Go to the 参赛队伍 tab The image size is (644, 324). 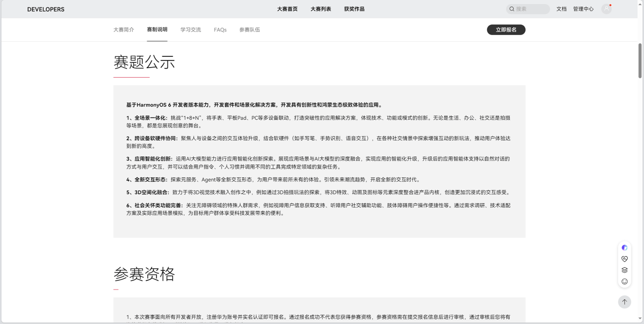(249, 30)
